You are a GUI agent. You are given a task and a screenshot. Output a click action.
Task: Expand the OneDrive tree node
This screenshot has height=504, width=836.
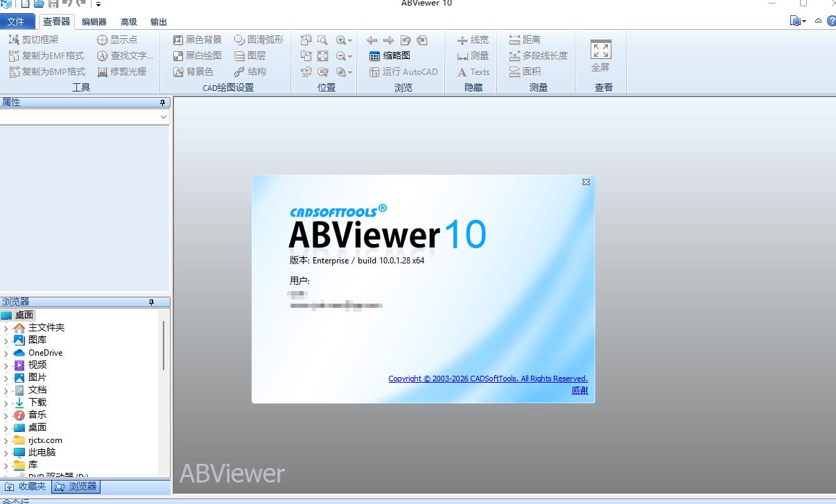[6, 353]
